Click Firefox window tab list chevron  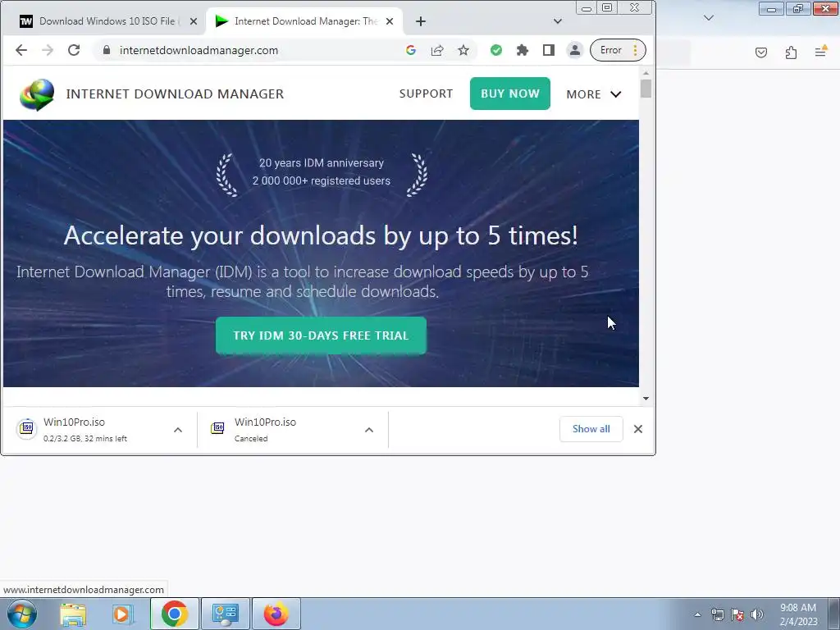[x=709, y=18]
